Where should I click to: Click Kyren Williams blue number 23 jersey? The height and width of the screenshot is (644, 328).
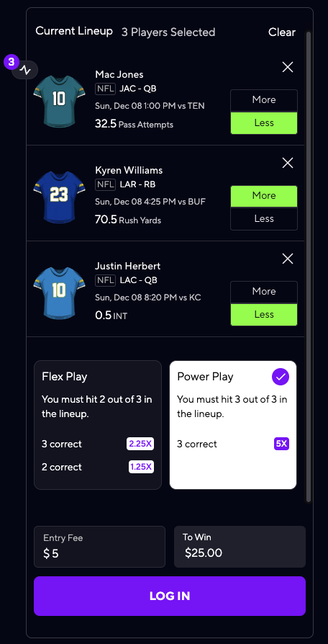tap(59, 194)
